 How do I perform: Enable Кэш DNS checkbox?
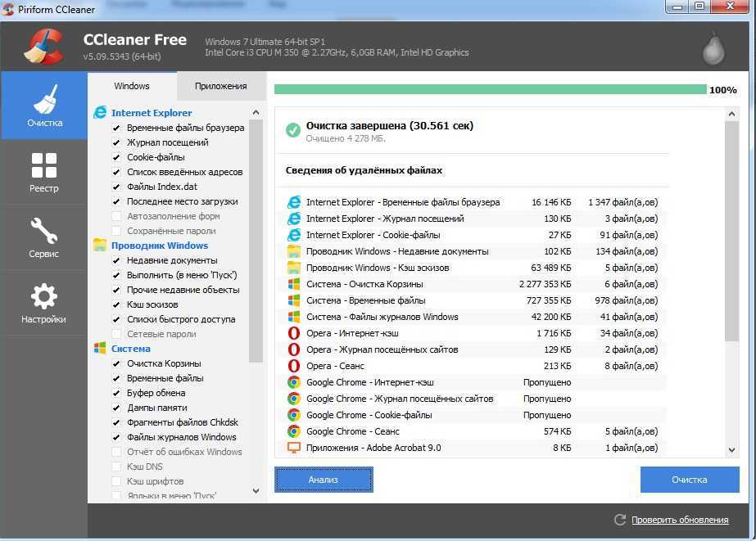(116, 467)
